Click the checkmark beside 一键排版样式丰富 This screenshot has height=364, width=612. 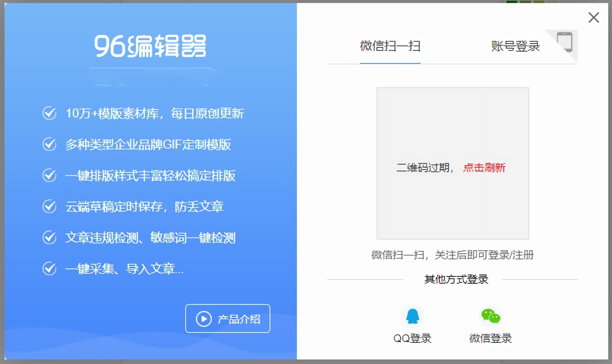click(49, 175)
